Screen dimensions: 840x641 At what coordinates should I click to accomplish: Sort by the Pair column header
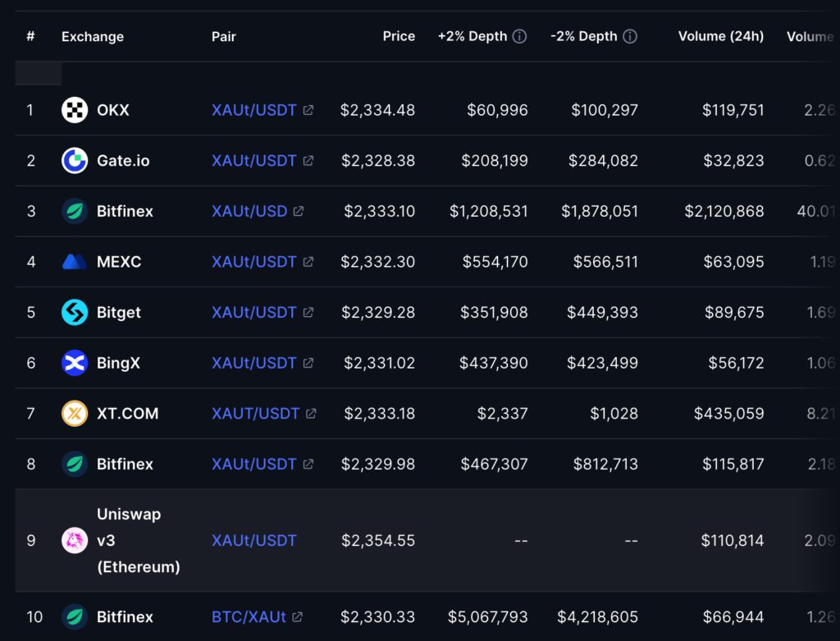click(x=223, y=36)
